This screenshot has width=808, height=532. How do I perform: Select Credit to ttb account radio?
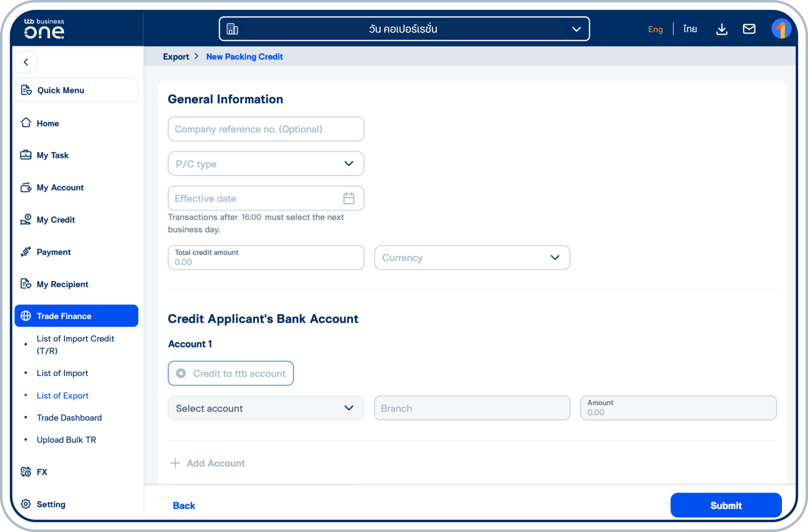pos(181,373)
